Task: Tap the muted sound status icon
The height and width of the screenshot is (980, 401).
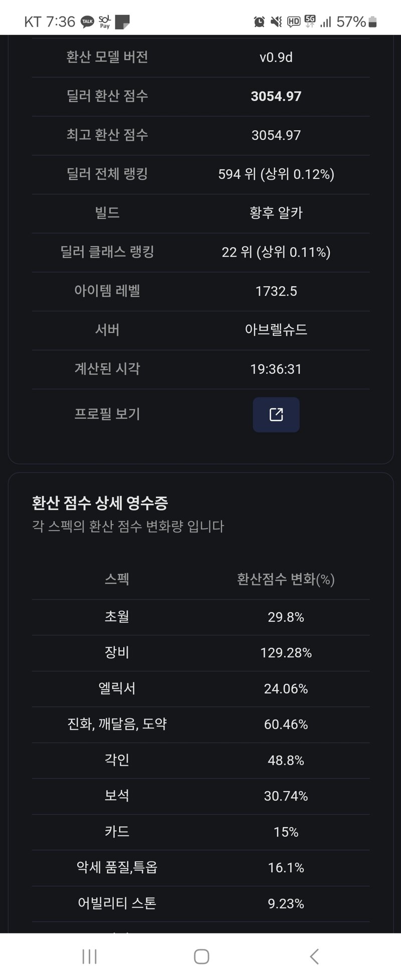Action: [x=276, y=22]
